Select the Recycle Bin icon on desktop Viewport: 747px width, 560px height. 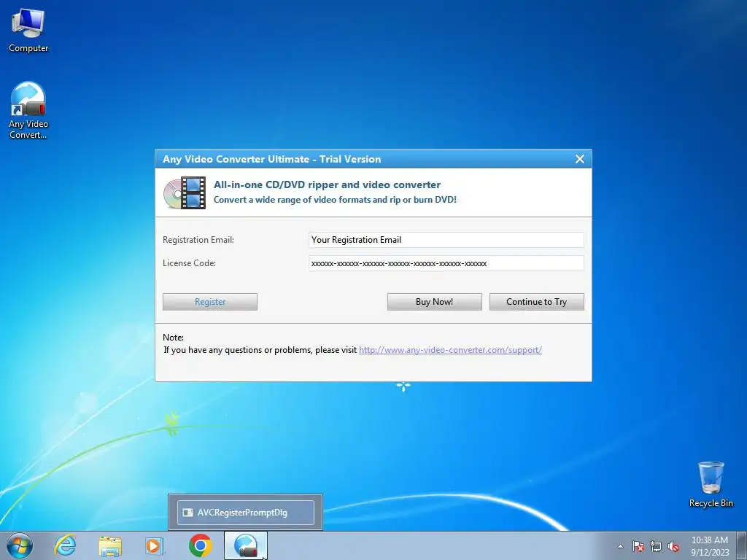tap(711, 484)
